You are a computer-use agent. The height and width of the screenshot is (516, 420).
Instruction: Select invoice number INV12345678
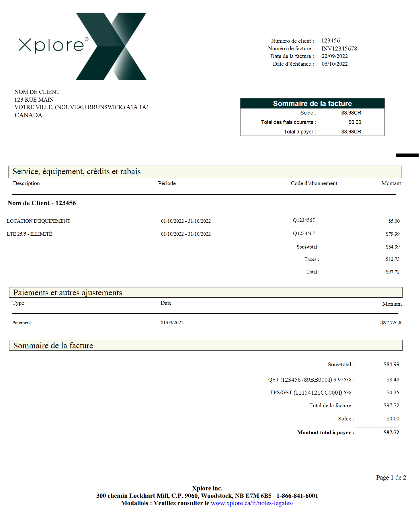(339, 49)
